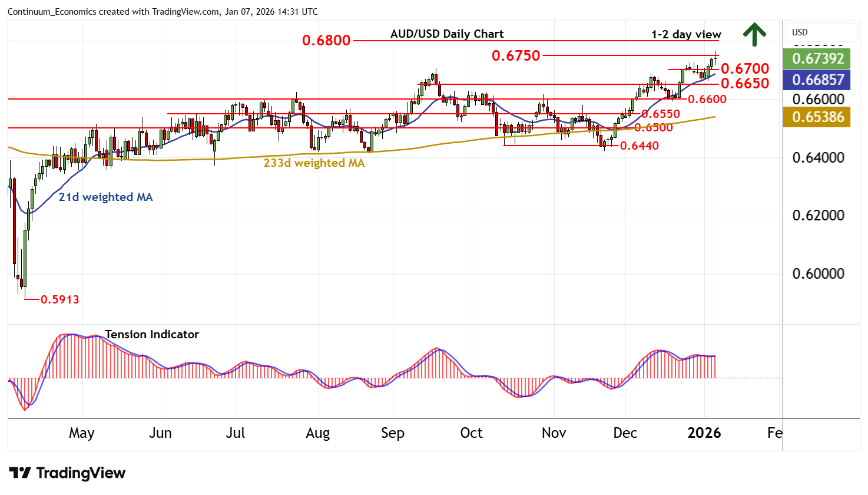868x495 pixels.
Task: Jump to Sep on the time axis
Action: tap(393, 433)
